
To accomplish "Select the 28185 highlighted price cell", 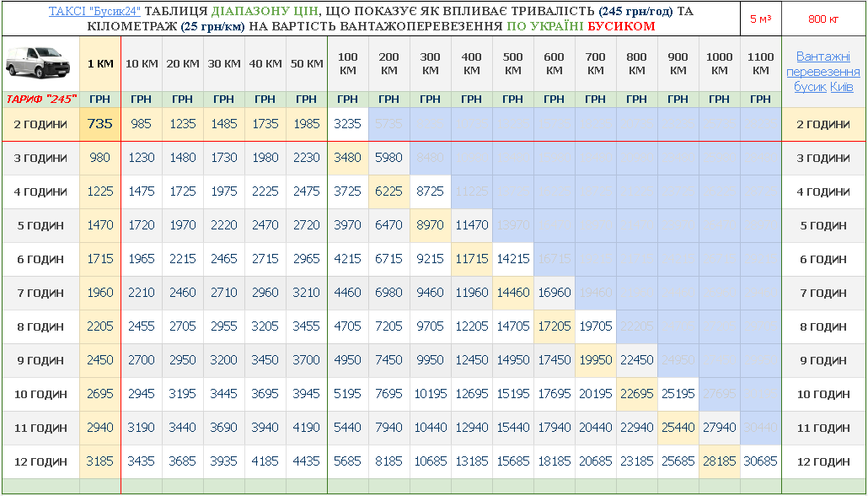I will (719, 461).
